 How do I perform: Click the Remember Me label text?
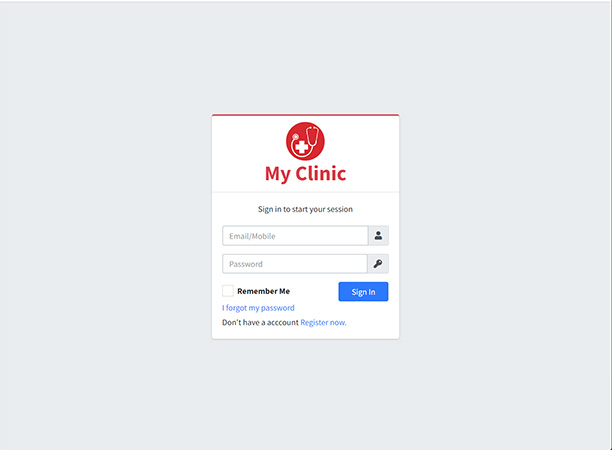click(263, 291)
